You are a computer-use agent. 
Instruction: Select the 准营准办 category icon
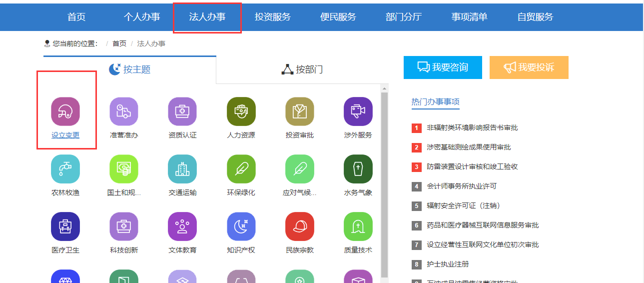[124, 111]
